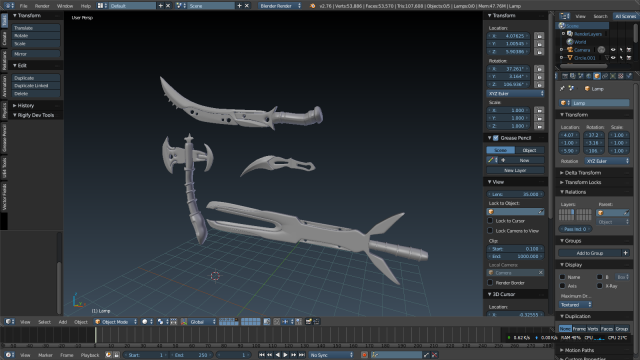Click the Duplicate Linked button
Screen dimensions: 640x360
click(x=36, y=86)
